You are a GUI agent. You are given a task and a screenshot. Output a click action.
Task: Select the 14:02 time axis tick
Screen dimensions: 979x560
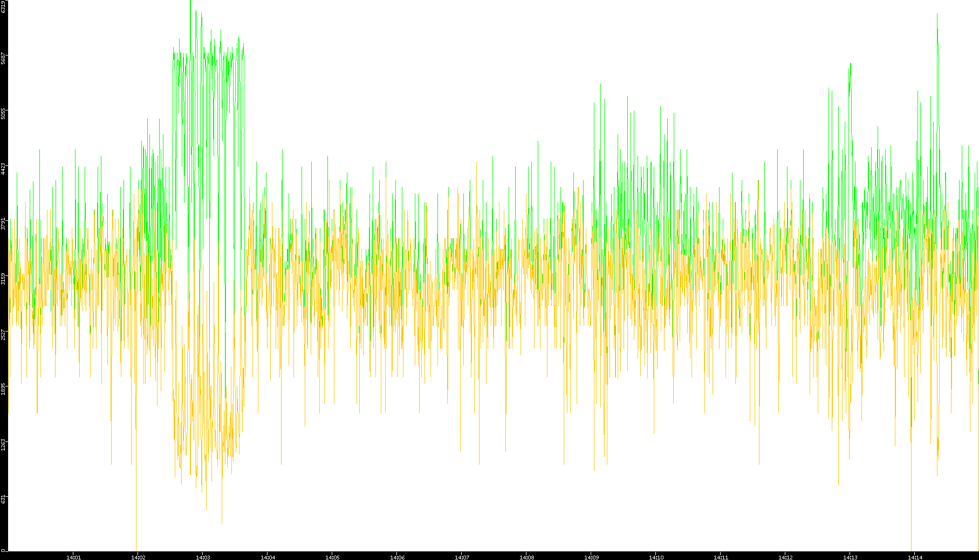[x=138, y=557]
